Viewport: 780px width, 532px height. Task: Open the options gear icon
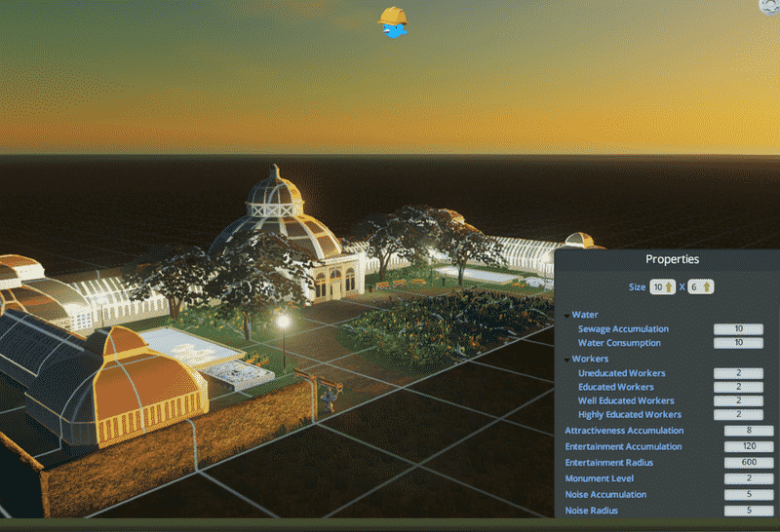pyautogui.click(x=770, y=4)
